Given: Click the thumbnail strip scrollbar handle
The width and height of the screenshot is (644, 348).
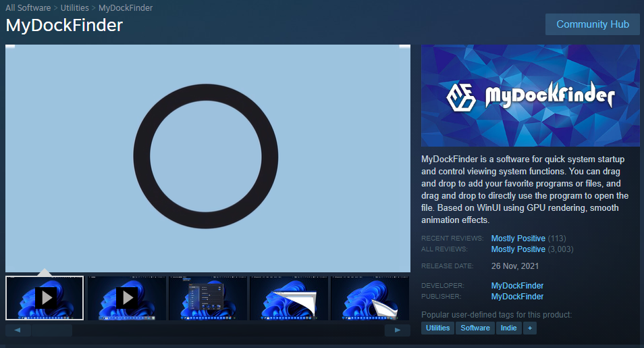Looking at the screenshot, I should [x=52, y=330].
